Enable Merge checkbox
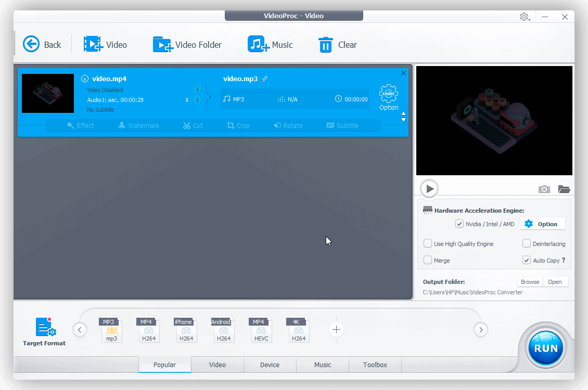Viewport: 588px width, 390px height. pos(428,260)
